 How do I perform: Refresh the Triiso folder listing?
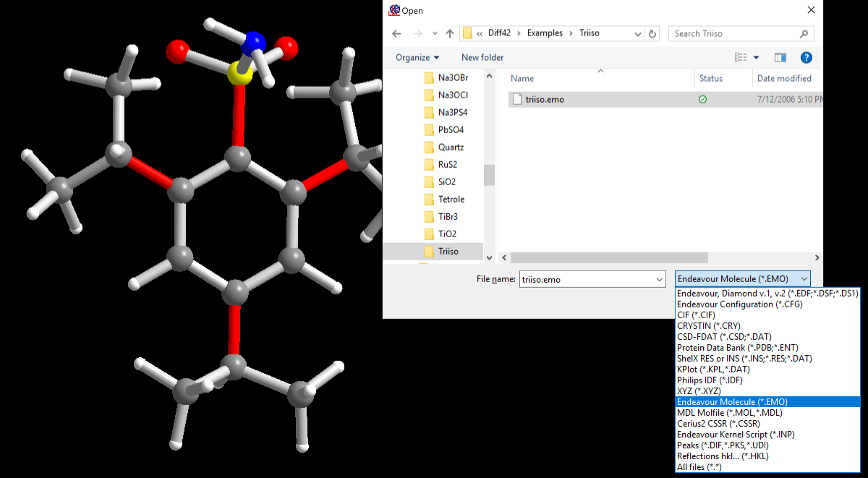tap(653, 34)
